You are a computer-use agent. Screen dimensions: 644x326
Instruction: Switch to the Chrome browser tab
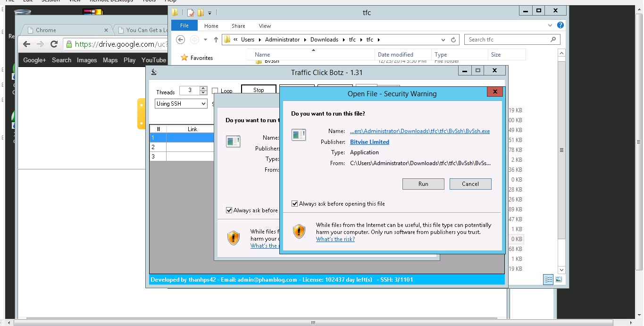66,30
